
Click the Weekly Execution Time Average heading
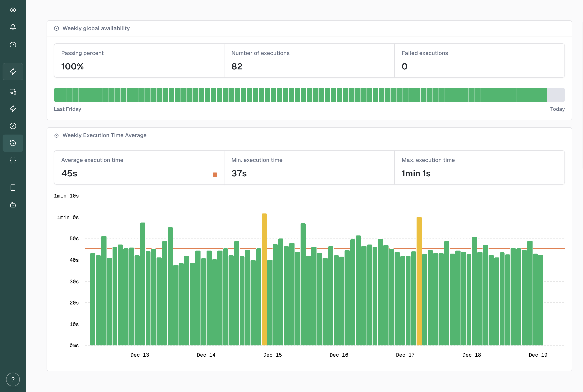pos(104,135)
